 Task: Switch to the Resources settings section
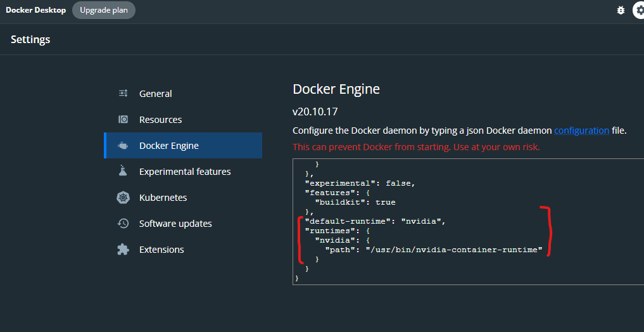point(160,120)
